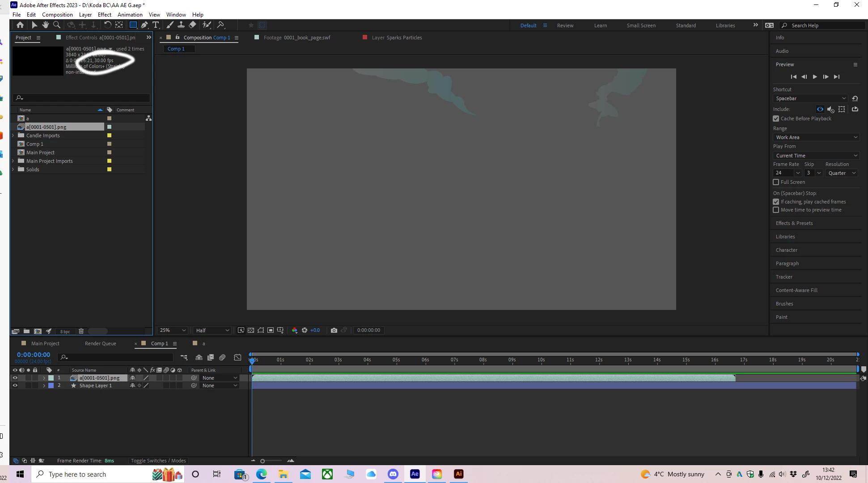
Task: Open the preview Resolution Quarter dropdown
Action: [841, 173]
